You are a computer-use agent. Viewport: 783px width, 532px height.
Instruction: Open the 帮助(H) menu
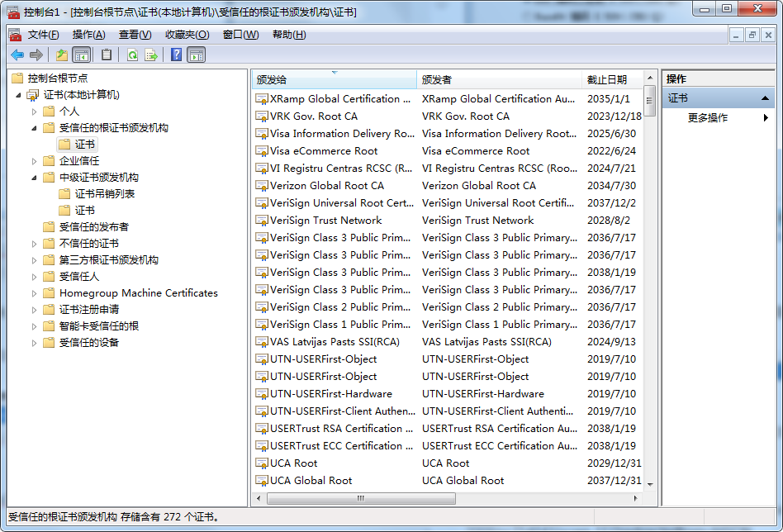[x=289, y=35]
